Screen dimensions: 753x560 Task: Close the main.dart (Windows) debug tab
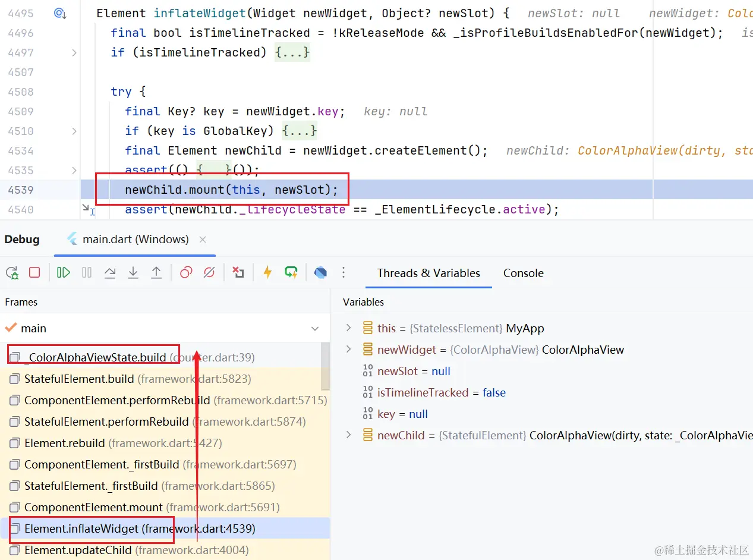[x=203, y=240]
